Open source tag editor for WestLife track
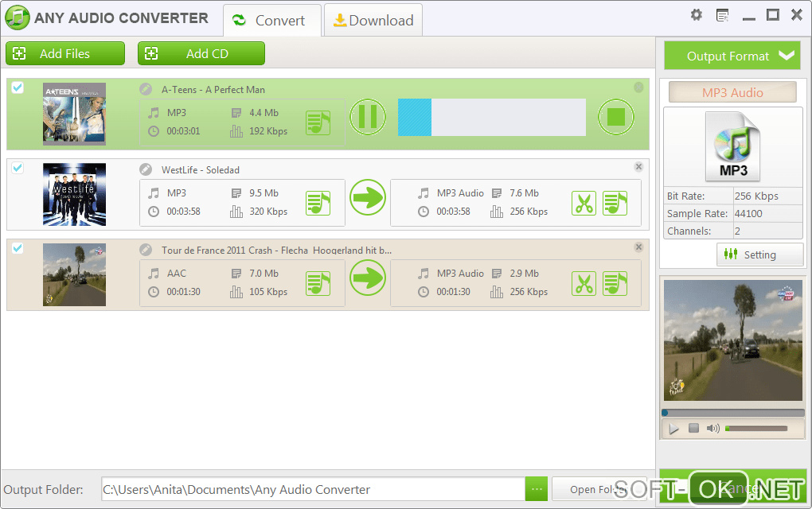The width and height of the screenshot is (812, 509). click(318, 203)
